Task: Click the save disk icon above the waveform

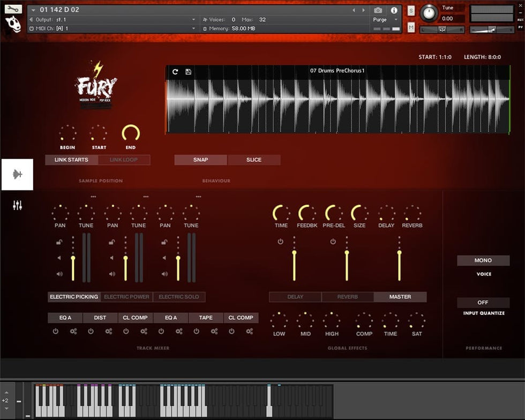Action: click(x=189, y=72)
